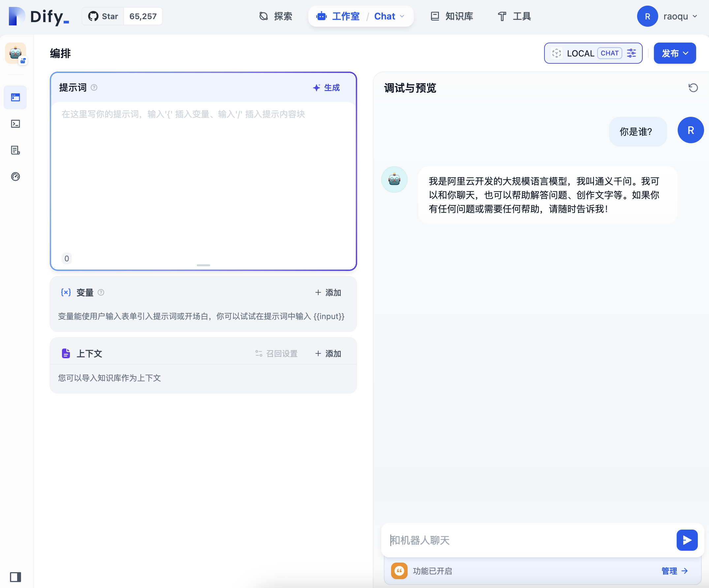The width and height of the screenshot is (709, 588).
Task: Open the orchestration page sidebar icon
Action: pos(15,97)
